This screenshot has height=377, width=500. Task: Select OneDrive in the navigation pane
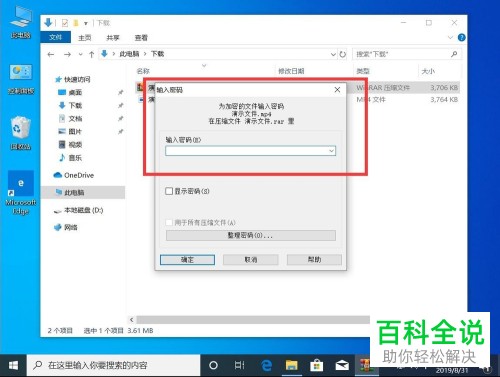click(x=74, y=175)
